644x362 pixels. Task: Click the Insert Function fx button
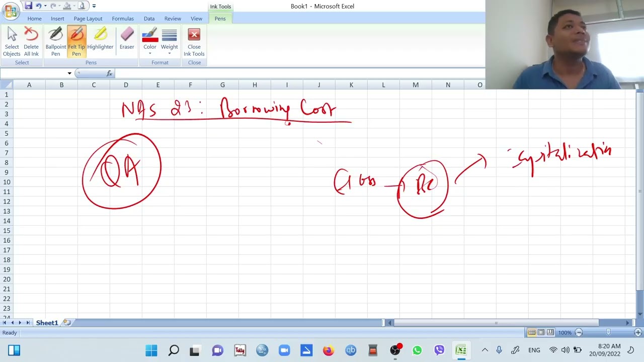[109, 73]
